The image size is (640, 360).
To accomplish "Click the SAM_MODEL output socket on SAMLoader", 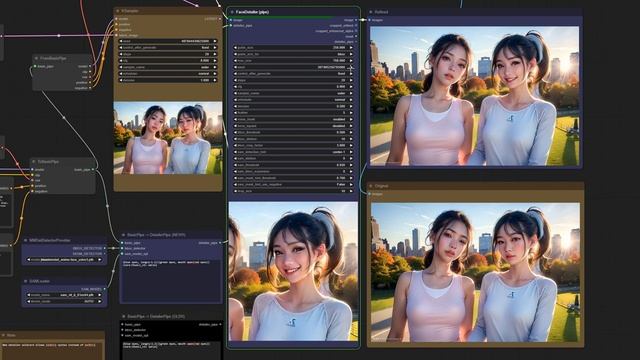I will tap(105, 289).
